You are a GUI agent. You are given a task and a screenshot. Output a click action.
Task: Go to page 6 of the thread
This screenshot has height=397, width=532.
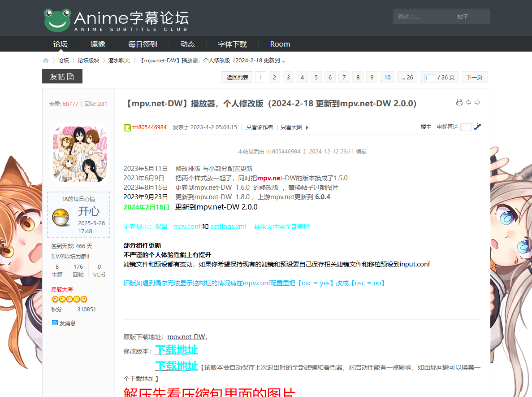pos(330,78)
